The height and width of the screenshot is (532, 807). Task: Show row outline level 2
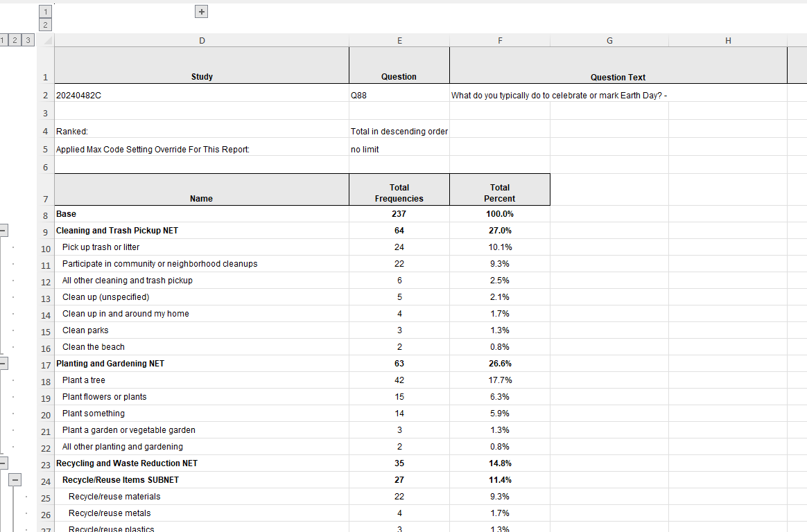(15, 40)
